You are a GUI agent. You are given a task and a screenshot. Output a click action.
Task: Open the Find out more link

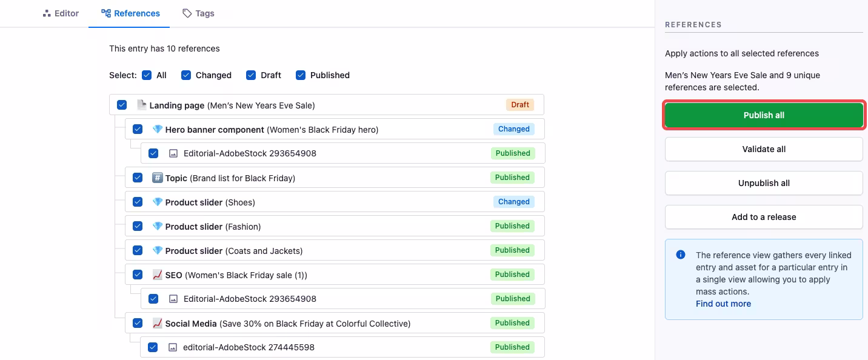coord(723,304)
